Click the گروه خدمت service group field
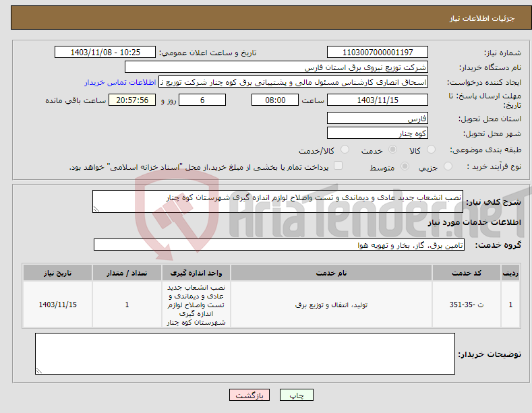The image size is (532, 413). 279,245
